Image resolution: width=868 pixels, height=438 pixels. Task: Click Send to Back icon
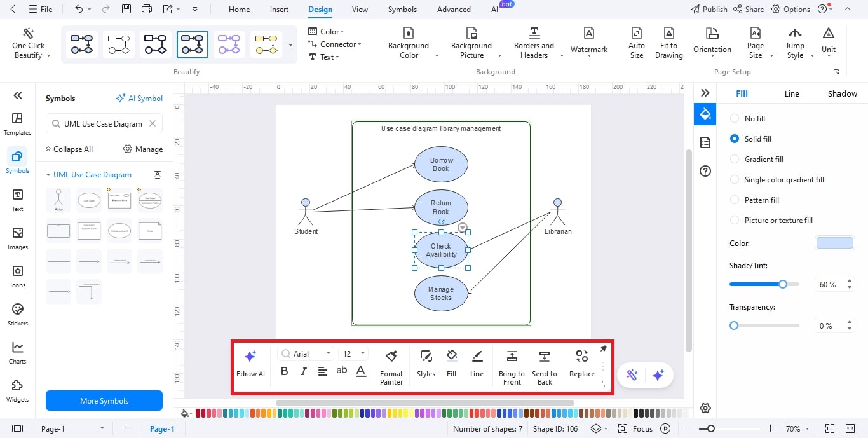click(545, 357)
